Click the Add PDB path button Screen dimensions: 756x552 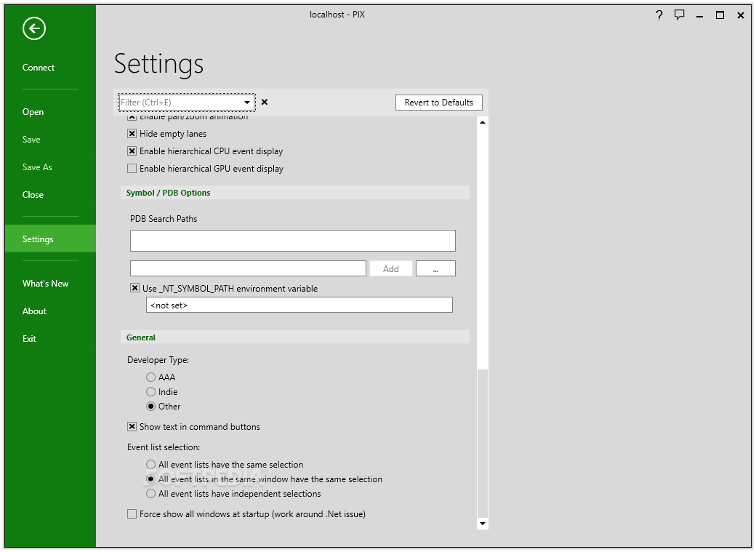point(390,269)
